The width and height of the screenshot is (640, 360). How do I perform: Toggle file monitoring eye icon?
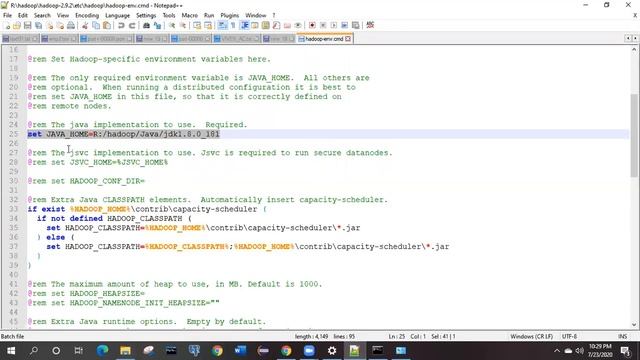point(298,25)
